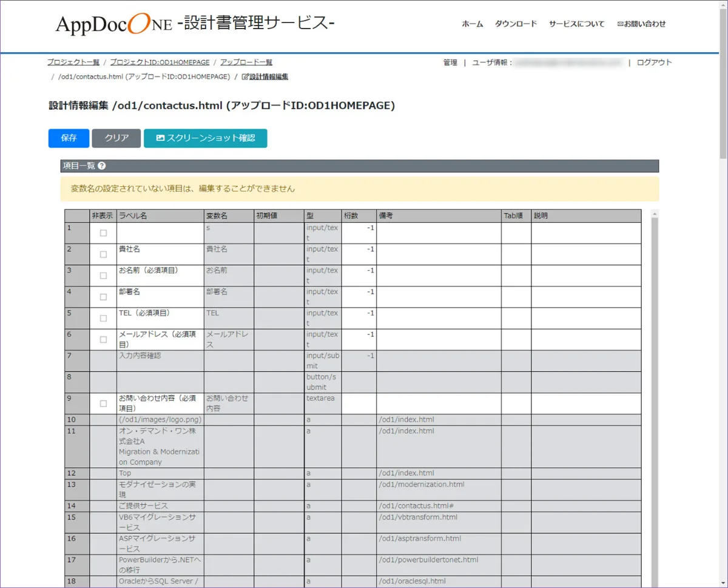The width and height of the screenshot is (728, 588).
Task: Select the メールアドレス variable name cell
Action: [x=229, y=339]
